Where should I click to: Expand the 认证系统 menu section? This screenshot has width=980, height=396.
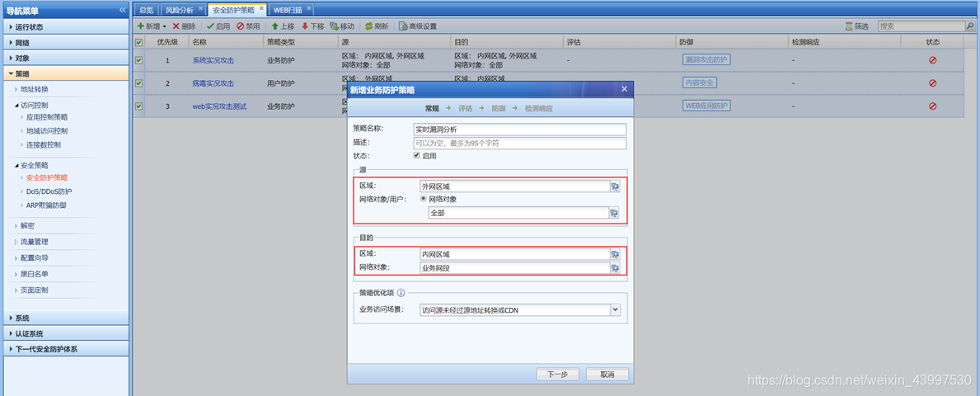(66, 333)
